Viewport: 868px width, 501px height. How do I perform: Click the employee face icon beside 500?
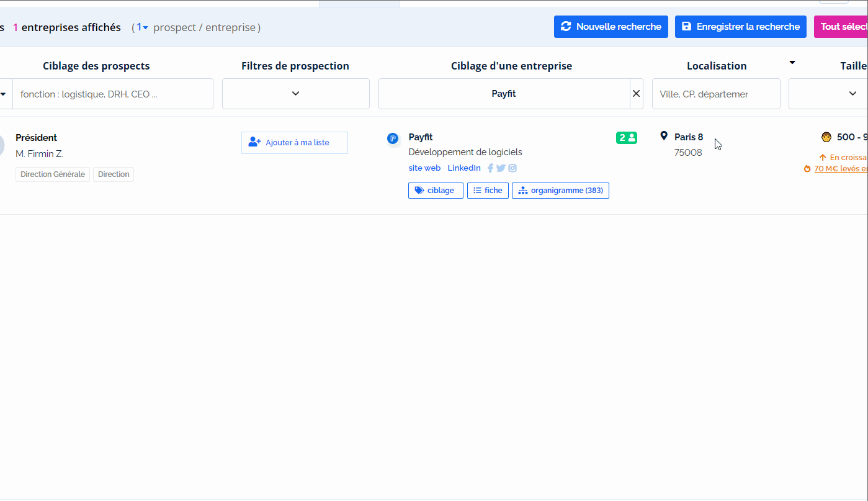point(826,137)
